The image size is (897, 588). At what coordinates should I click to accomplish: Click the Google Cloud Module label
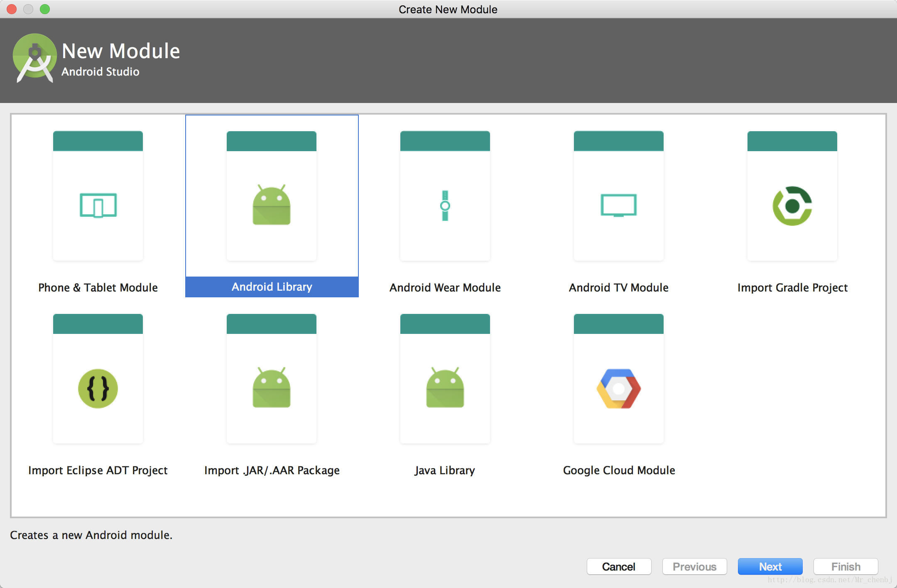(619, 470)
